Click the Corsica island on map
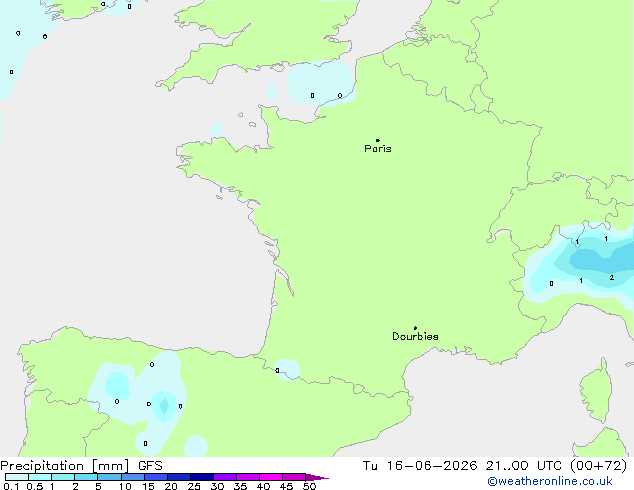634x490 pixels. (x=597, y=390)
